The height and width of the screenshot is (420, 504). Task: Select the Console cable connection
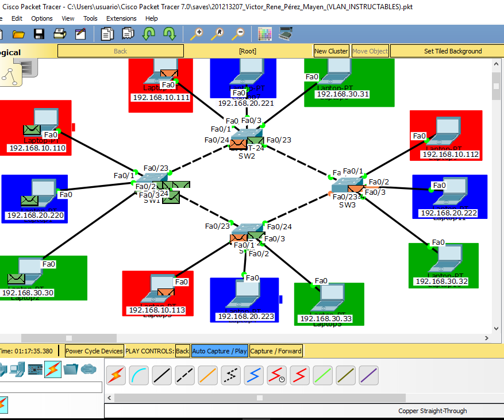[x=139, y=375]
